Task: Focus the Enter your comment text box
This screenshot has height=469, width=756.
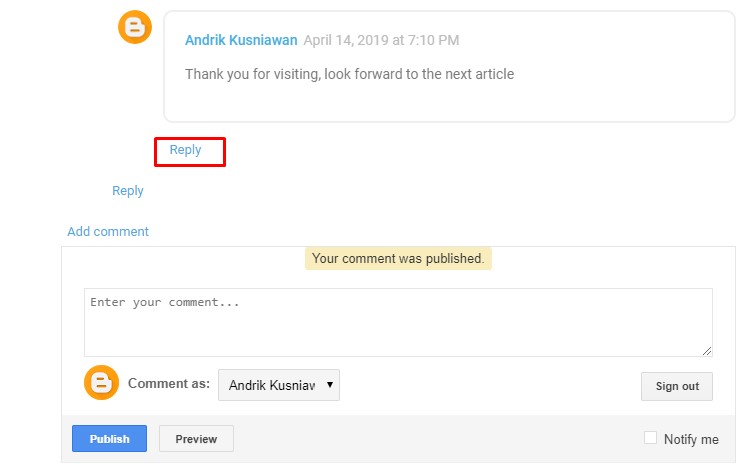Action: [x=397, y=322]
